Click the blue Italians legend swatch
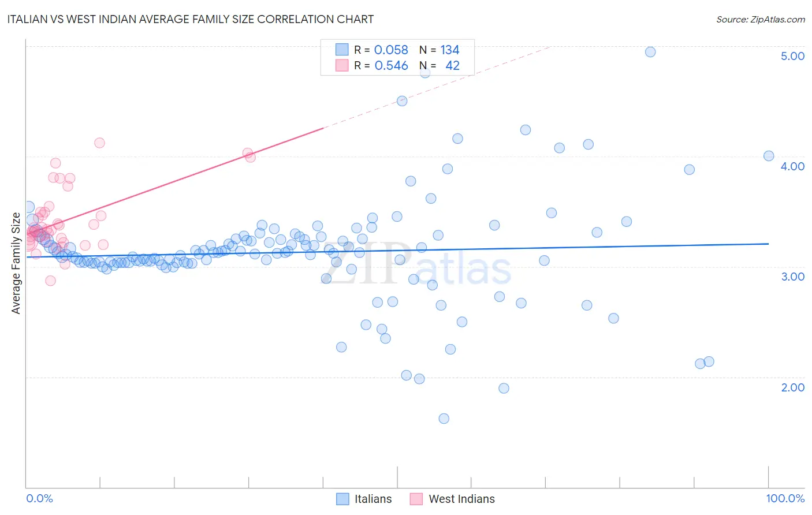Viewport: 812px width, 515px height. (x=342, y=499)
